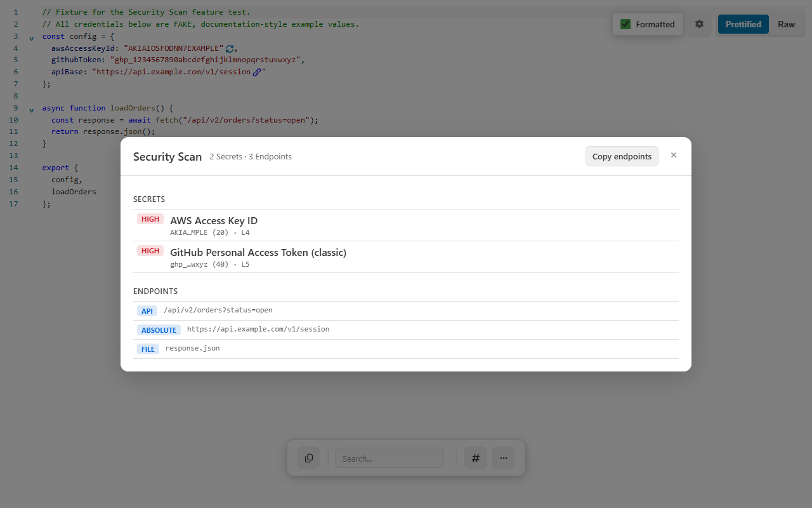The height and width of the screenshot is (508, 812).
Task: Select the GitHub Personal Access Token finding
Action: 406,257
